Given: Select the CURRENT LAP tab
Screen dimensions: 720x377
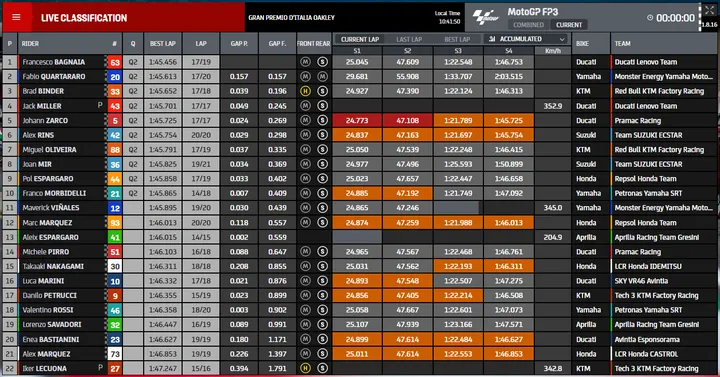Looking at the screenshot, I should click(360, 39).
